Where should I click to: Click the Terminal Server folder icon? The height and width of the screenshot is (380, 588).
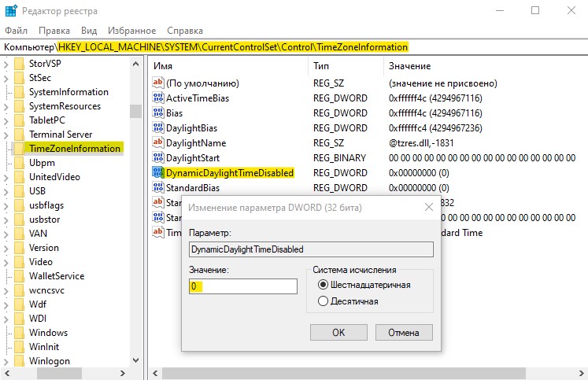pos(19,135)
